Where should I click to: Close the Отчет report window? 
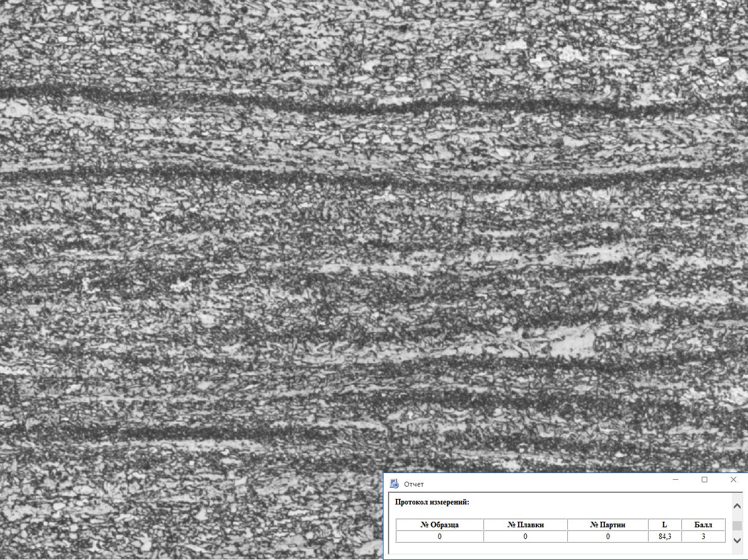point(733,480)
